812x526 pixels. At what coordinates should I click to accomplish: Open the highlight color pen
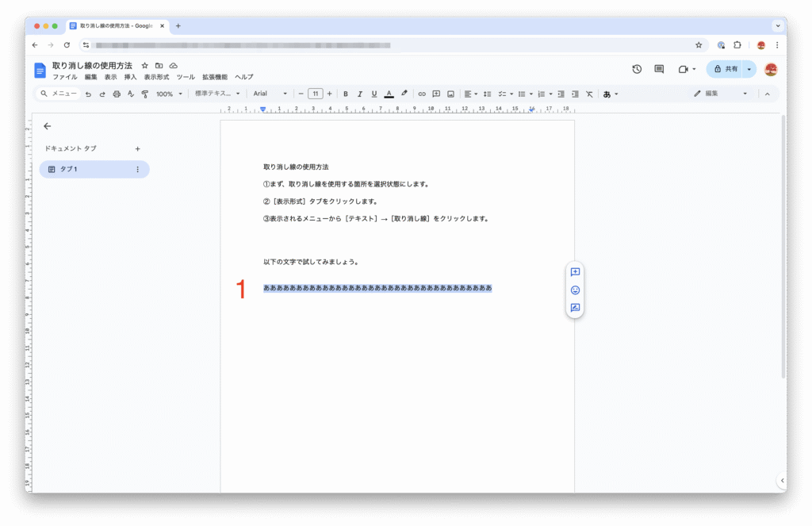click(404, 94)
